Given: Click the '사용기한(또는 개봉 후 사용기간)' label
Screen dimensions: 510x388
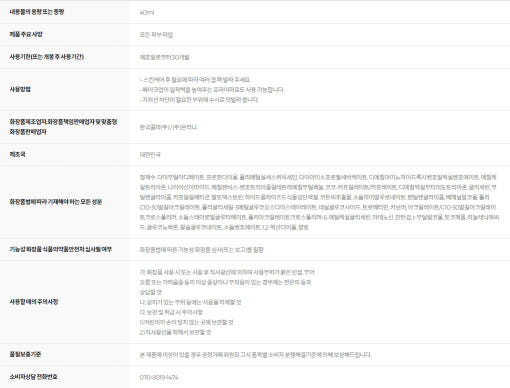Looking at the screenshot, I should (47, 57).
